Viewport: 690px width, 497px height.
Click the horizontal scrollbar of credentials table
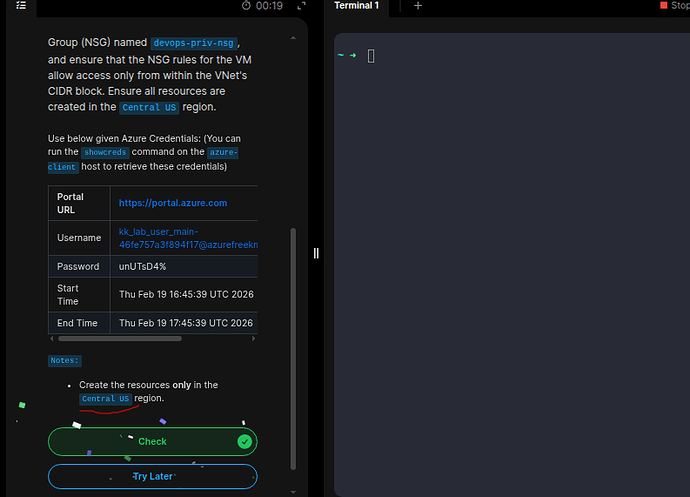tap(120, 339)
